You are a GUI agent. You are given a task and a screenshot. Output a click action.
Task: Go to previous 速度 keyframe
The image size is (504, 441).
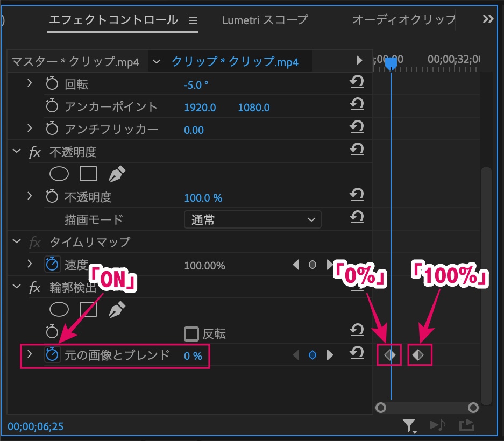pos(296,265)
